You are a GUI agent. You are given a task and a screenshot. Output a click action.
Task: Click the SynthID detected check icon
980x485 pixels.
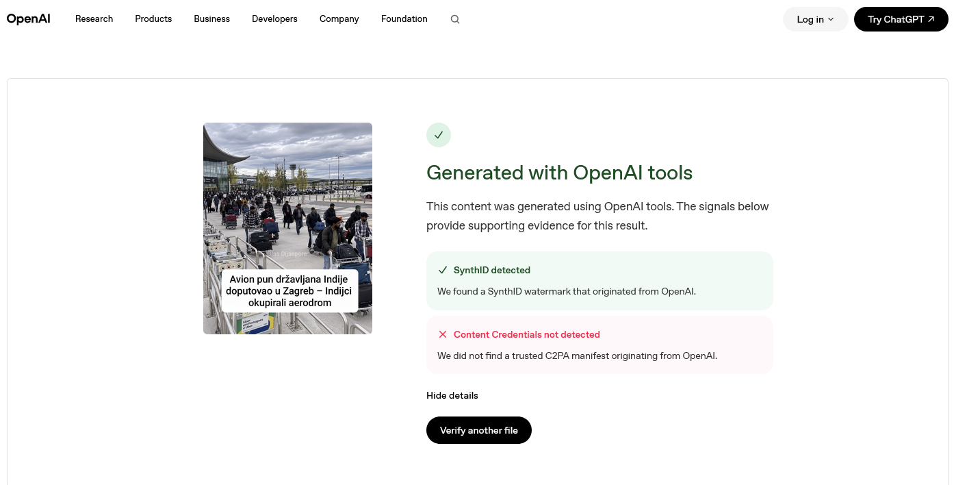(443, 270)
